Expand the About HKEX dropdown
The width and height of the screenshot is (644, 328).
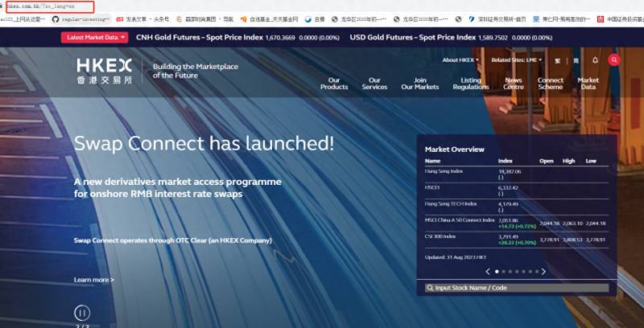coord(460,60)
